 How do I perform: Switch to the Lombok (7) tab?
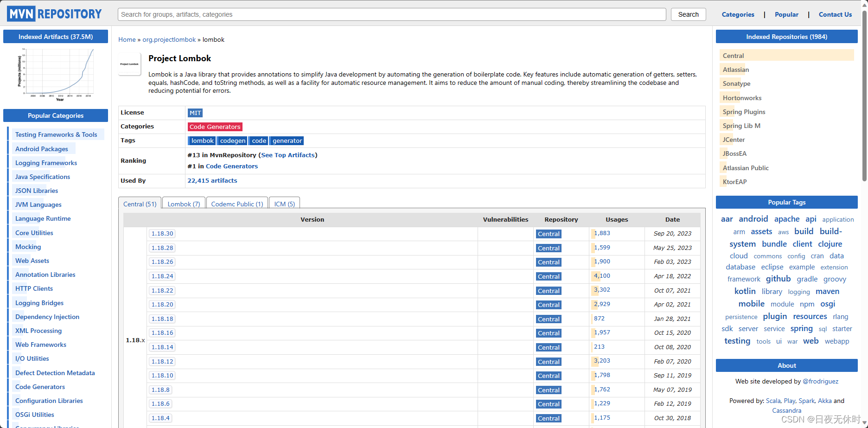[x=184, y=204]
